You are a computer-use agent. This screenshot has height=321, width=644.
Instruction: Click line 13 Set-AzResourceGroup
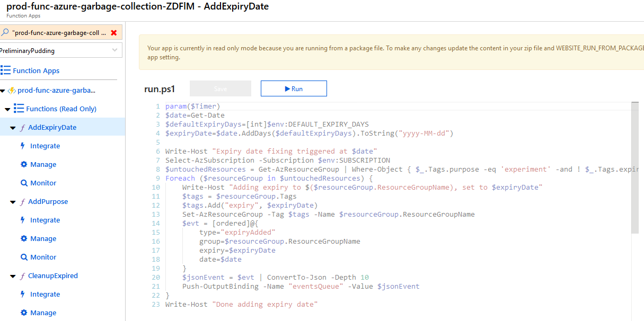pyautogui.click(x=329, y=214)
